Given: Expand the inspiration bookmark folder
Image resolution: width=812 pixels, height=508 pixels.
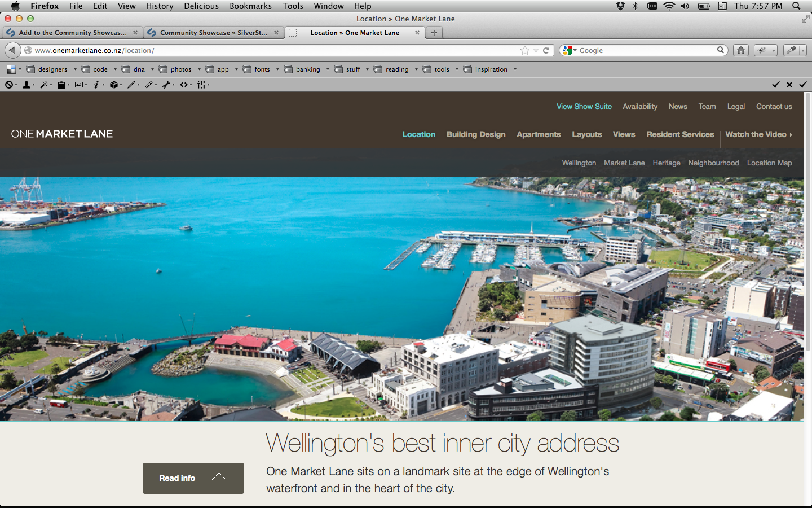Looking at the screenshot, I should 490,69.
